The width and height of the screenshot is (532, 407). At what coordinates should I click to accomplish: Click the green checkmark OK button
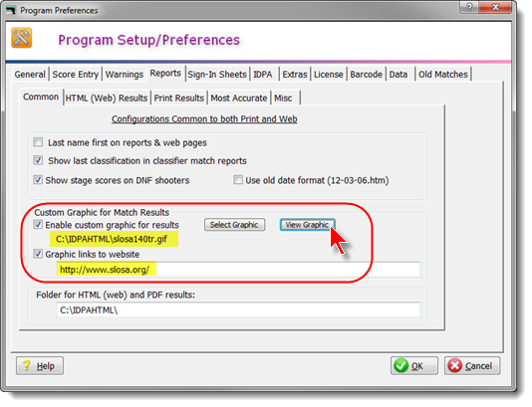pos(413,365)
